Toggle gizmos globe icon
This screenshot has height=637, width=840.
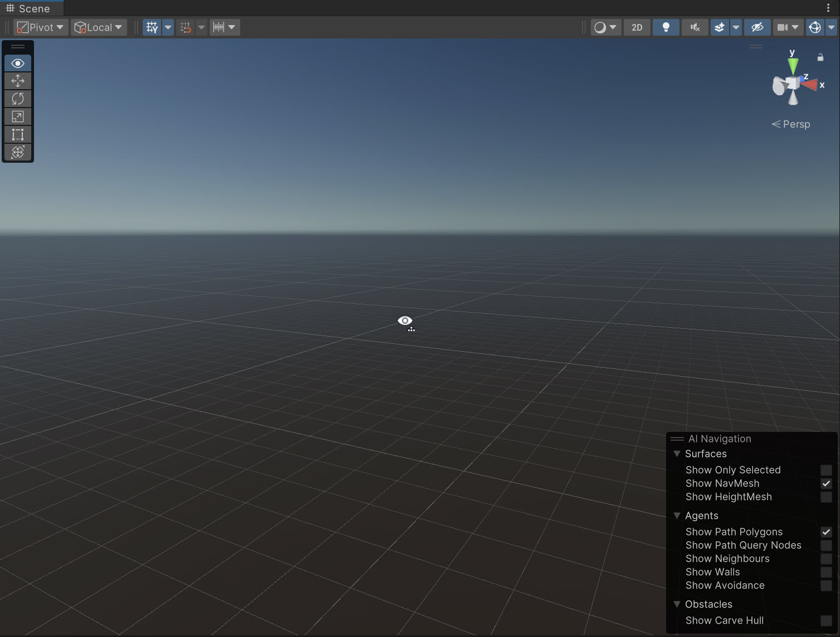(815, 27)
